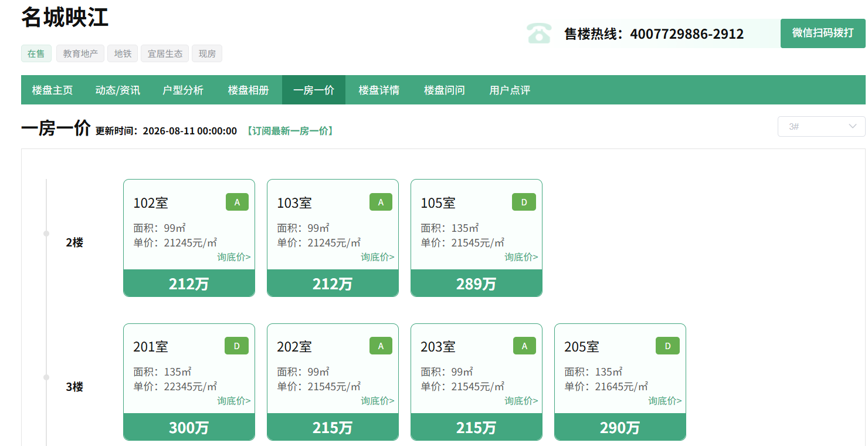Click 询底价 on the 202室 card

378,401
